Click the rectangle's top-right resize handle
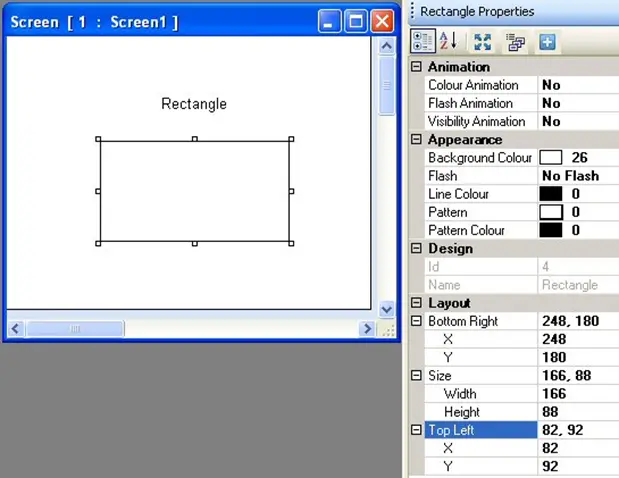The image size is (619, 478). click(x=291, y=139)
